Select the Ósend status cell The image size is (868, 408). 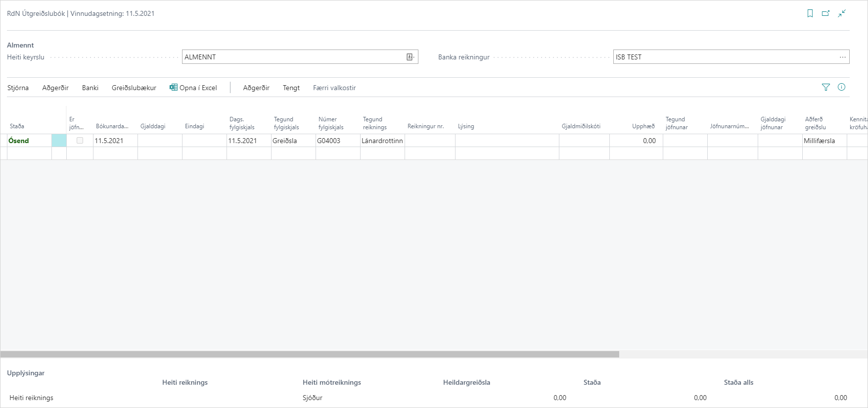[29, 141]
